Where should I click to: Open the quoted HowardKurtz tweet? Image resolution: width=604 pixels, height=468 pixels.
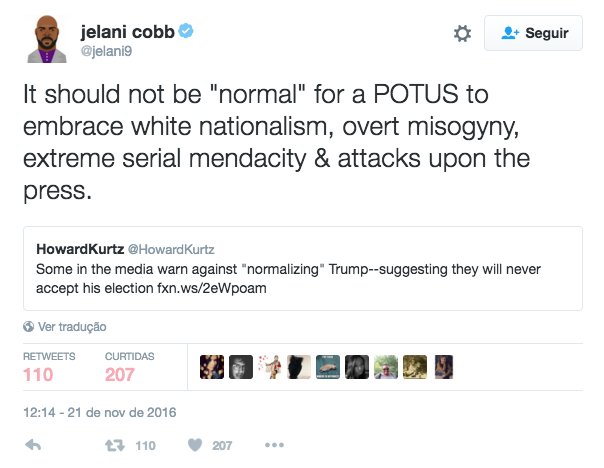pos(303,268)
